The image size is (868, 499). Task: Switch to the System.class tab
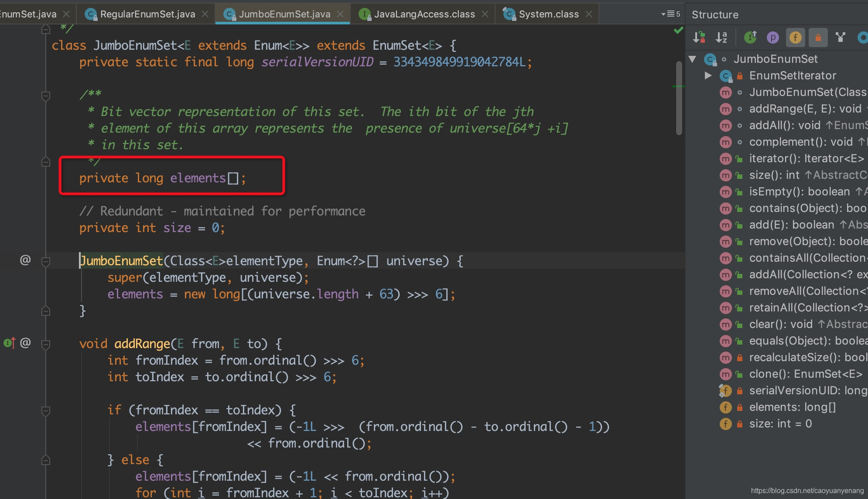point(548,14)
